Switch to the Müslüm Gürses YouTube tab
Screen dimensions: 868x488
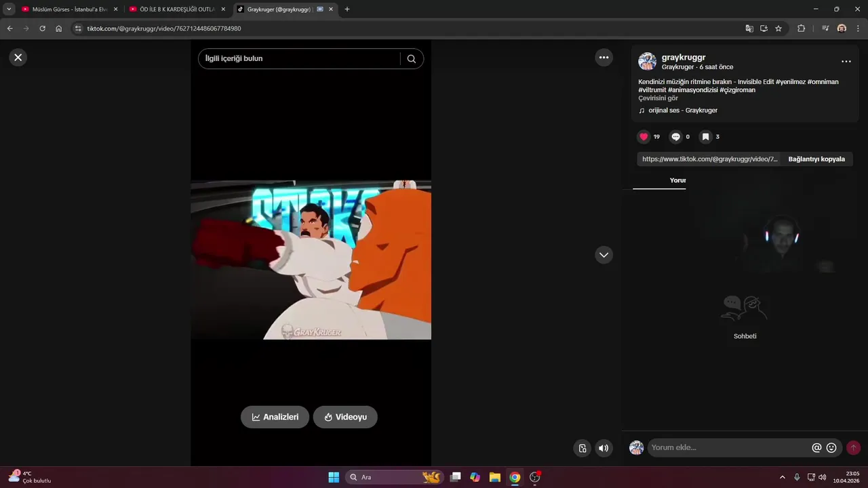(x=69, y=9)
